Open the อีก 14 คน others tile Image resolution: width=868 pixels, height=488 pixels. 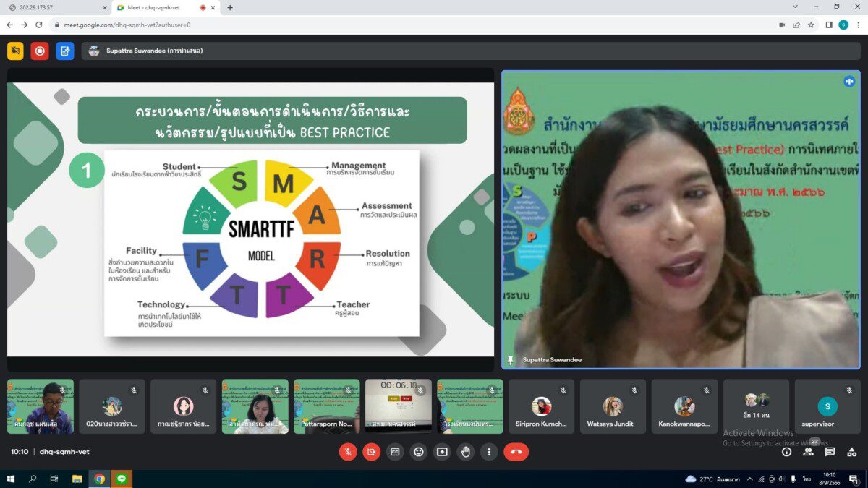(757, 406)
